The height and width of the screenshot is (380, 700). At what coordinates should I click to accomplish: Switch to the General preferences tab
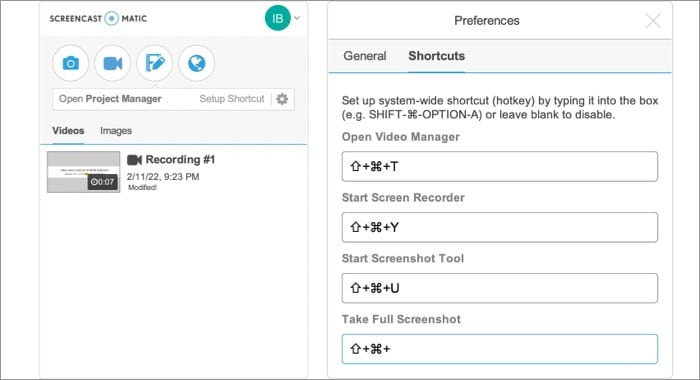tap(365, 56)
